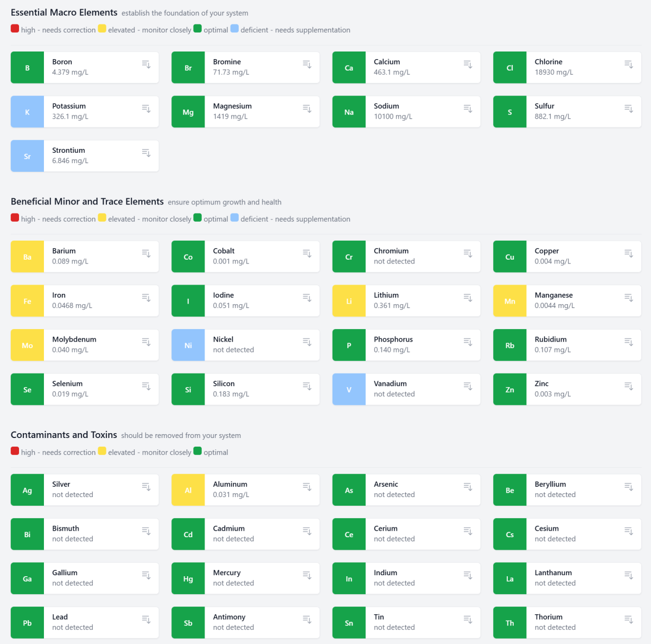Open the Arsenic details icon
651x644 pixels.
click(468, 487)
